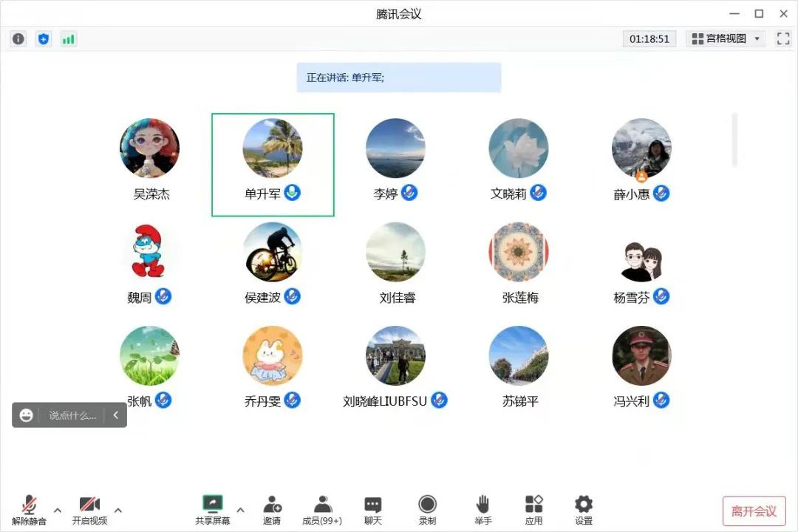Check the green network signal icon
798x532 pixels.
[x=68, y=39]
